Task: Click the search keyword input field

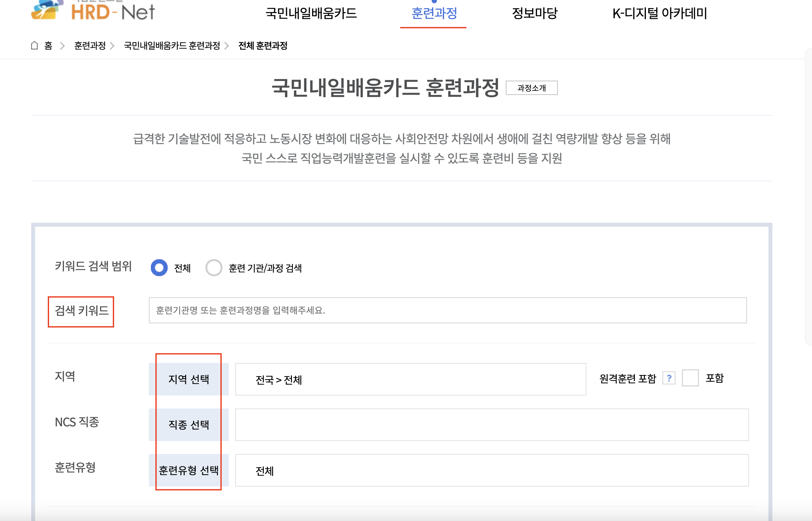Action: click(x=447, y=310)
